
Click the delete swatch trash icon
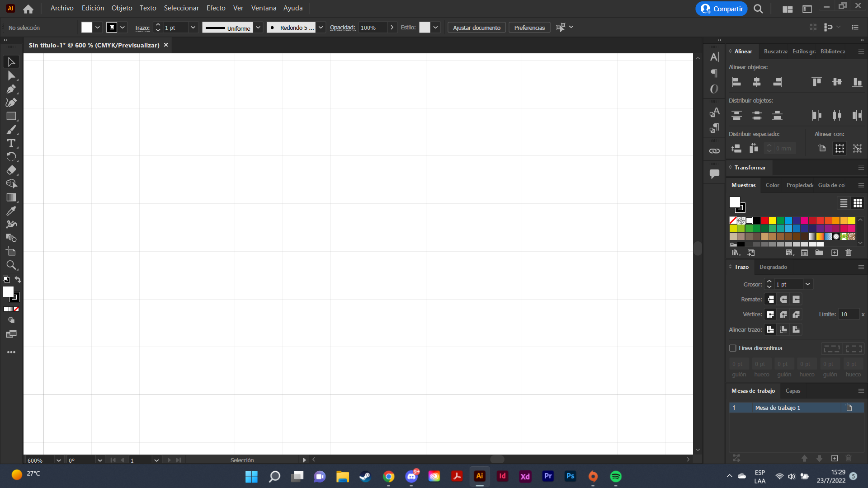[849, 253]
